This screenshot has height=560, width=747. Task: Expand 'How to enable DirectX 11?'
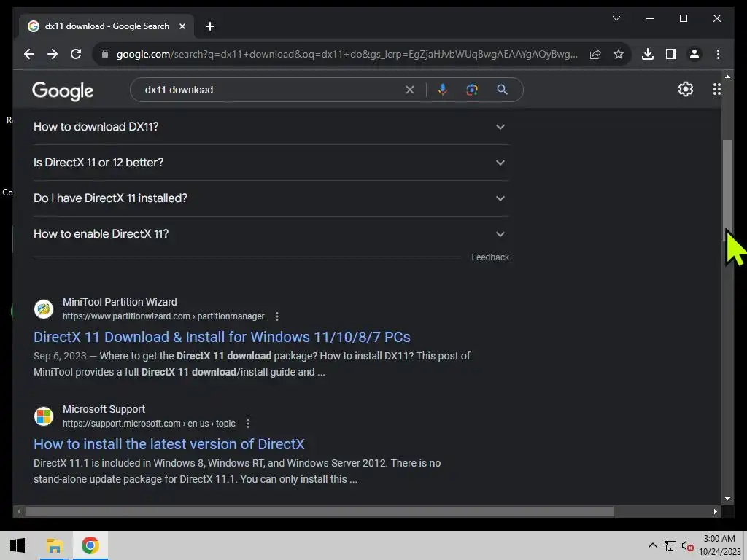271,234
